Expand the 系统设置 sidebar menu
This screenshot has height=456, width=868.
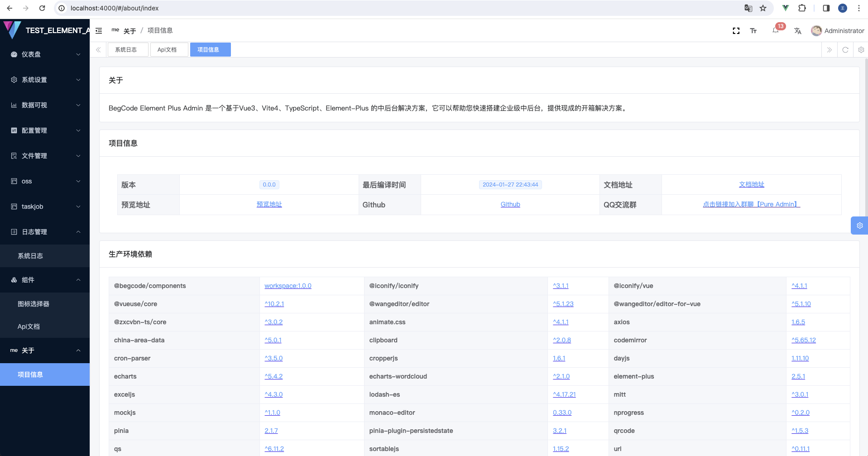coord(45,80)
